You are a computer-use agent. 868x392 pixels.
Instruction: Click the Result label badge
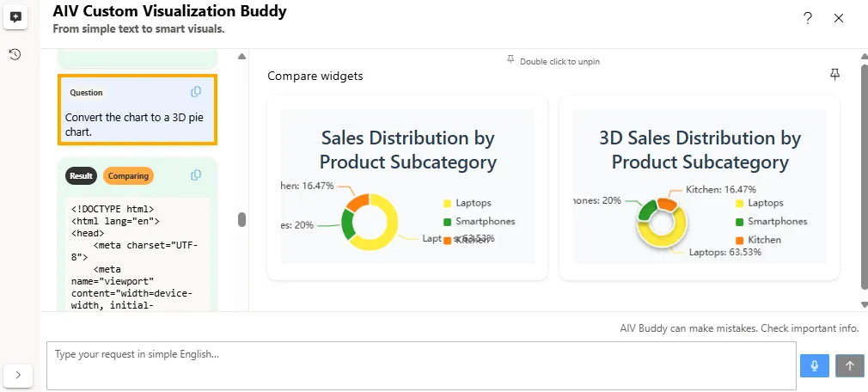pyautogui.click(x=81, y=176)
